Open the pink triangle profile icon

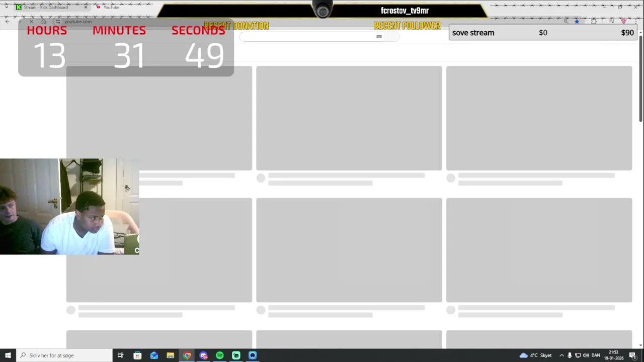click(624, 21)
